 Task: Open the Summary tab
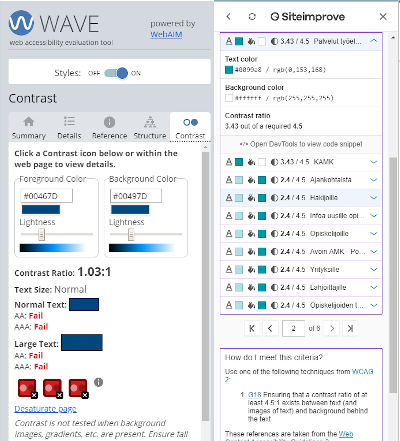pos(29,128)
